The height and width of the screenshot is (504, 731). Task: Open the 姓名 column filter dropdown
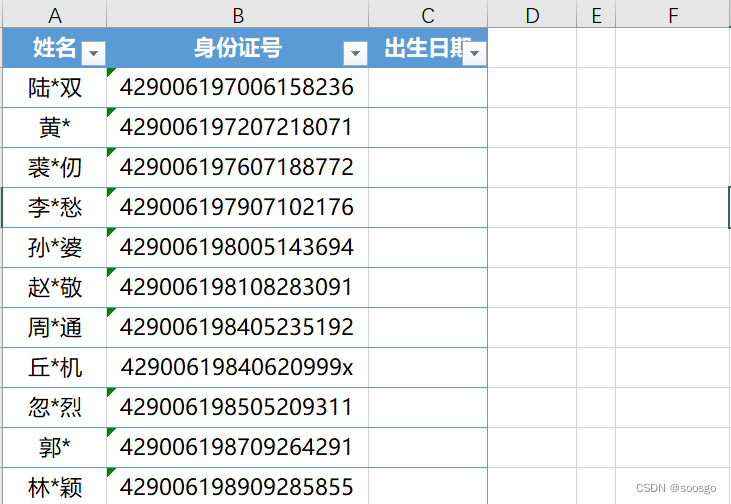point(93,53)
